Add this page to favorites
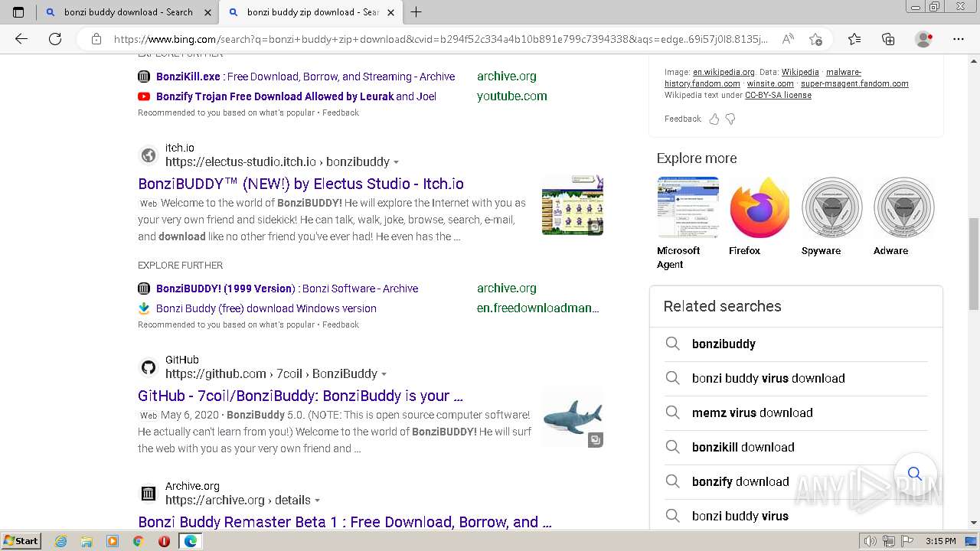 point(815,39)
